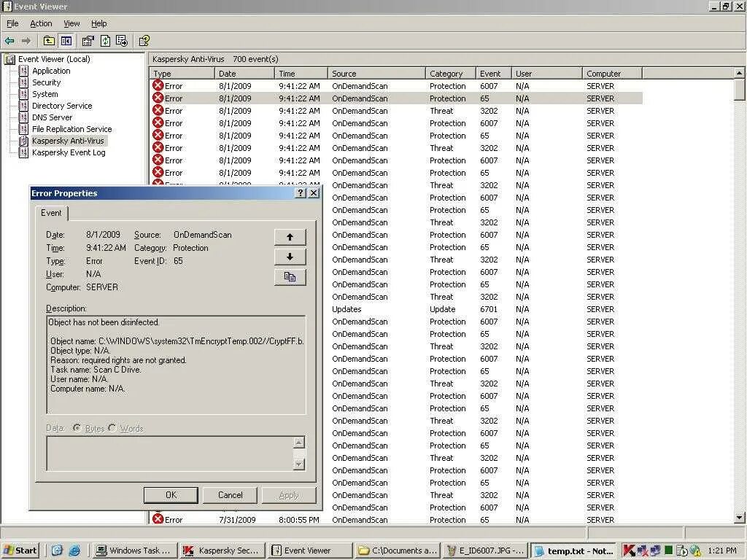
Task: Open the Kaspersky Event Log node
Action: 69,152
